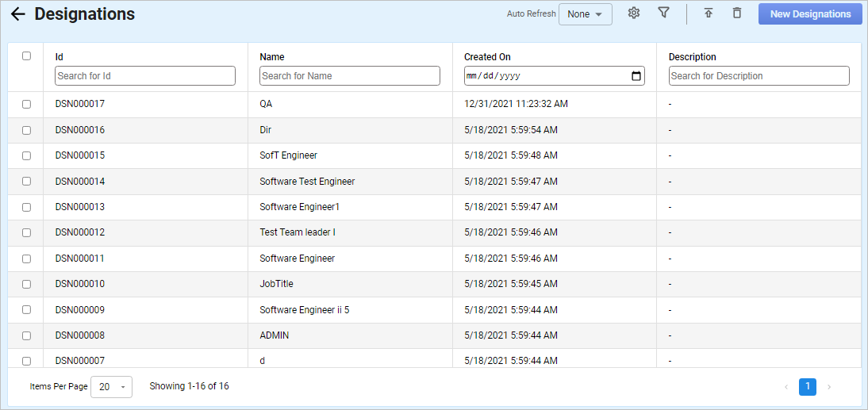Viewport: 868px width, 410px height.
Task: Click the back arrow beside Designations
Action: (17, 14)
